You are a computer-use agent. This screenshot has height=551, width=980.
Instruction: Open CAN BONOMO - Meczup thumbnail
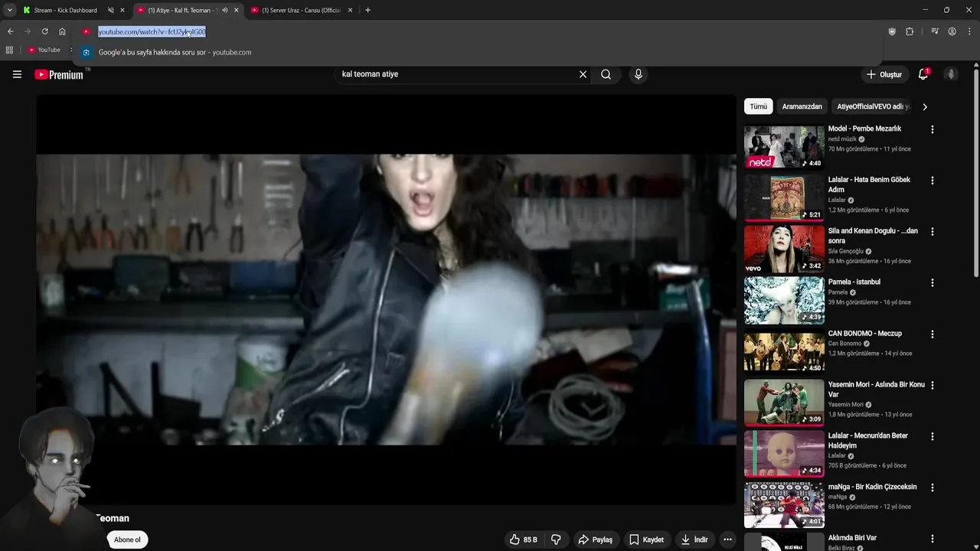(x=784, y=351)
